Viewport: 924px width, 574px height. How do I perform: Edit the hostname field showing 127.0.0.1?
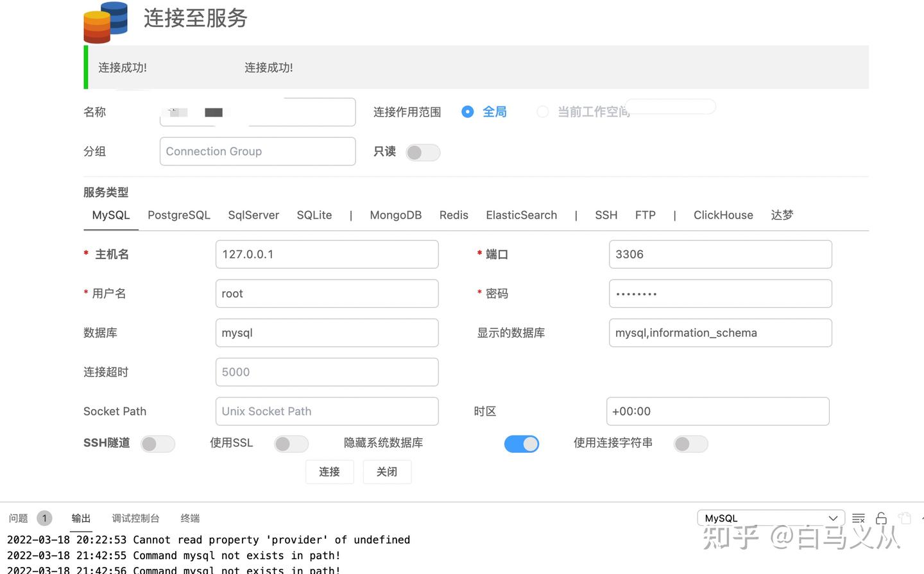coord(327,255)
